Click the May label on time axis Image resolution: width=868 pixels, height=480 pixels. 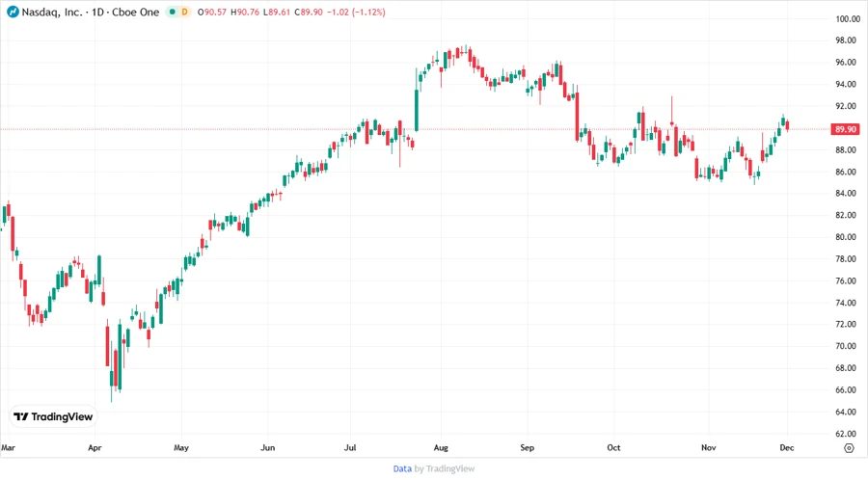pos(181,447)
